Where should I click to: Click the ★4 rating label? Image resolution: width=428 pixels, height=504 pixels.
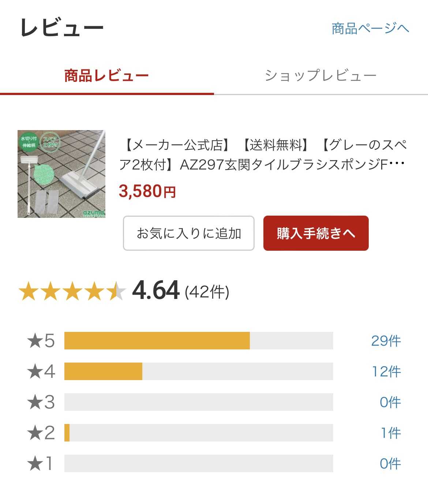[x=41, y=371]
